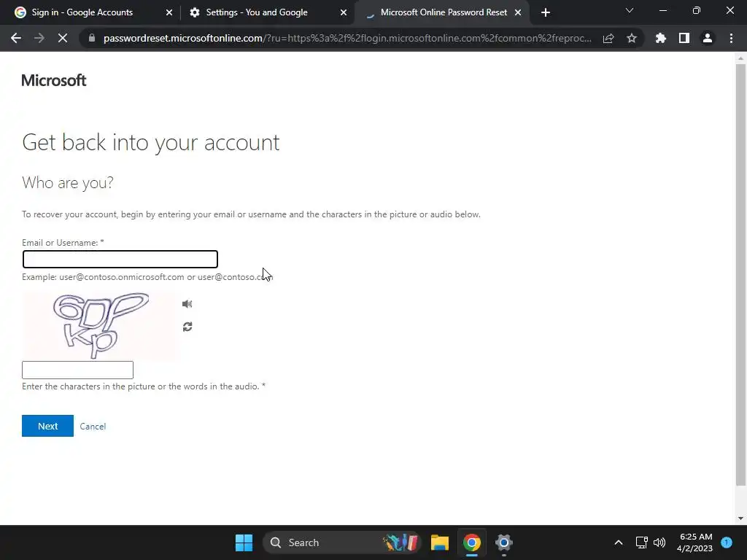The width and height of the screenshot is (747, 560).
Task: Select the Microsoft Online Password Reset tab
Action: click(x=444, y=12)
